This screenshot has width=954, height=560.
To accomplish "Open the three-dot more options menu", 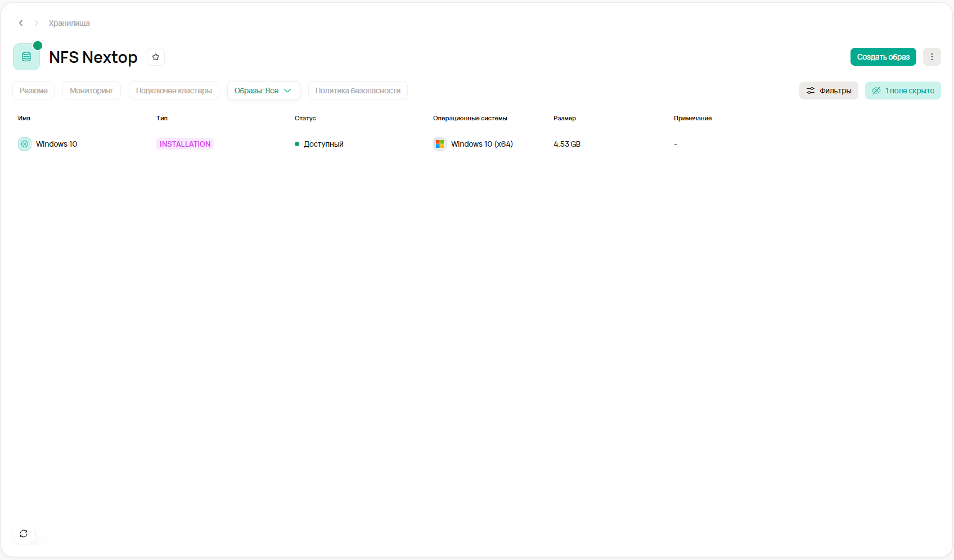I will tap(931, 57).
